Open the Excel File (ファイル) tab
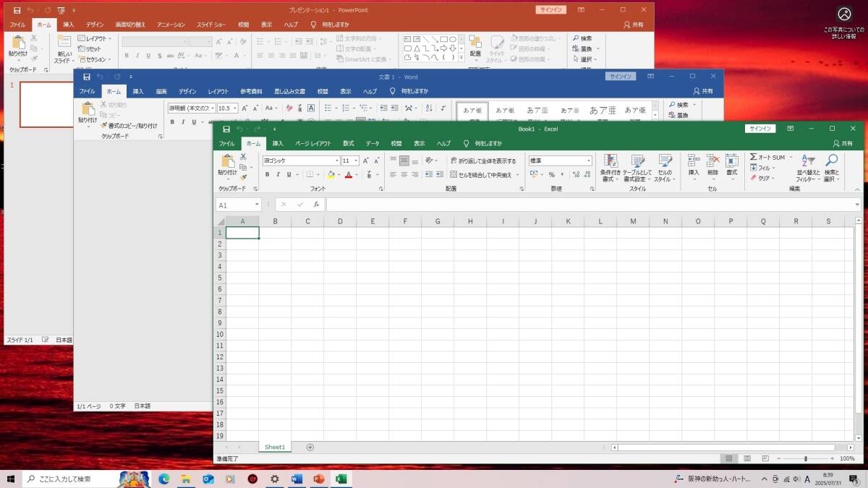This screenshot has height=488, width=868. pyautogui.click(x=227, y=144)
